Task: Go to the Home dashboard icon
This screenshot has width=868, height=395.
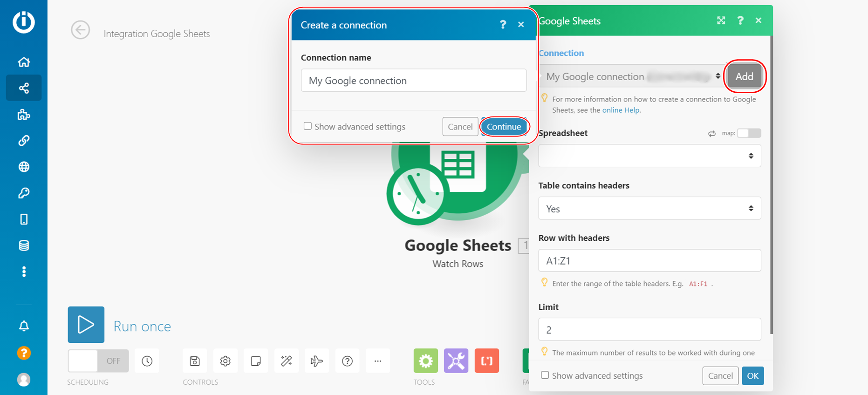Action: tap(24, 62)
